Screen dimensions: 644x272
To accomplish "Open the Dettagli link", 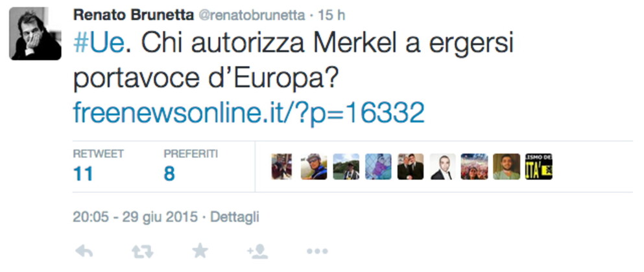I will tap(236, 216).
